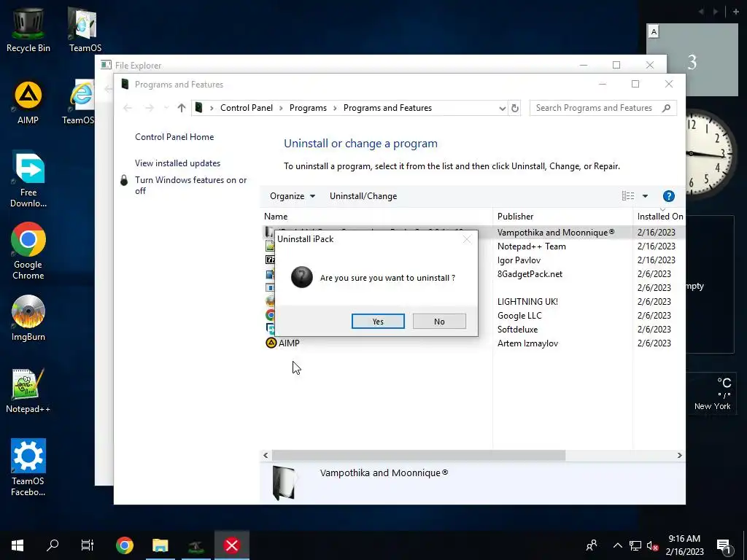Close the Uninstall iPack dialog

(467, 239)
